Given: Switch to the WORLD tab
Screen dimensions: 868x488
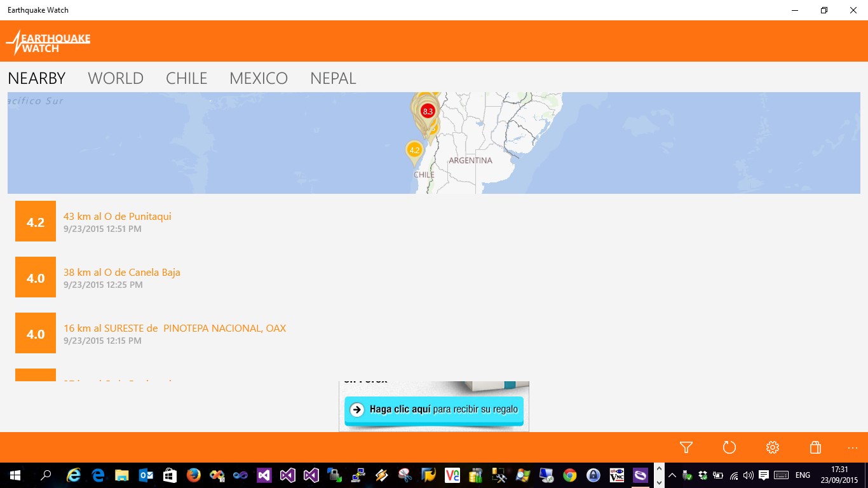Looking at the screenshot, I should [115, 78].
